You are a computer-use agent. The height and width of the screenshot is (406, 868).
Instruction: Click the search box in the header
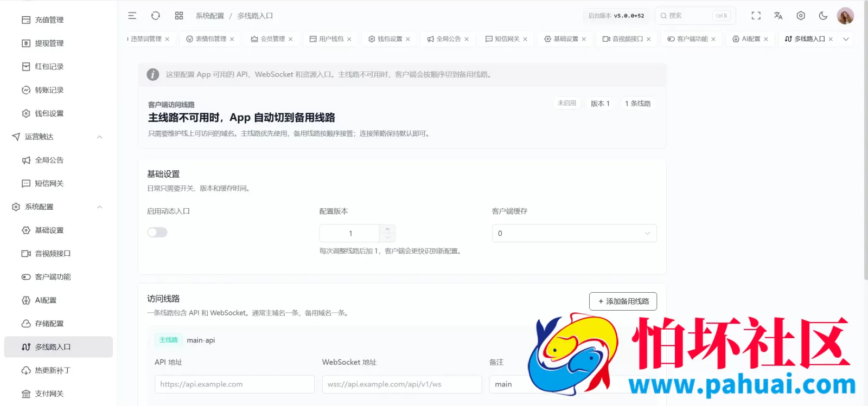coord(695,16)
